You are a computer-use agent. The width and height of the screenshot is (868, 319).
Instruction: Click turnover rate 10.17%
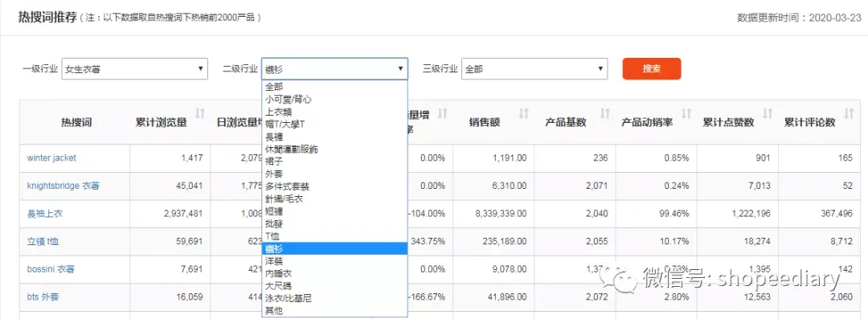675,242
